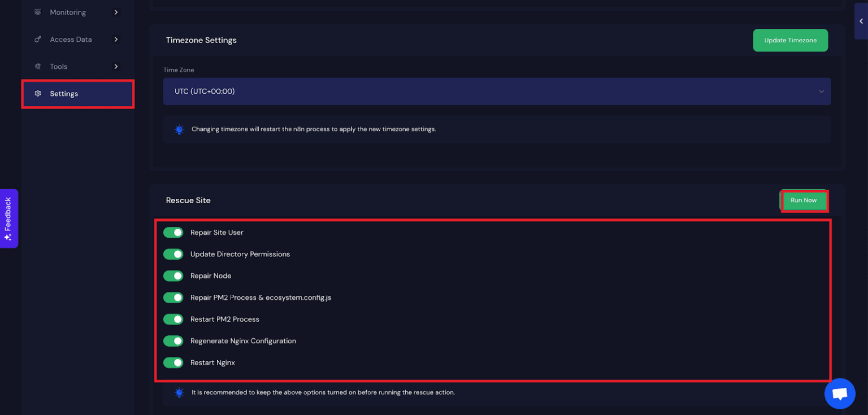
Task: Collapse the right panel arrow icon
Action: 861,21
